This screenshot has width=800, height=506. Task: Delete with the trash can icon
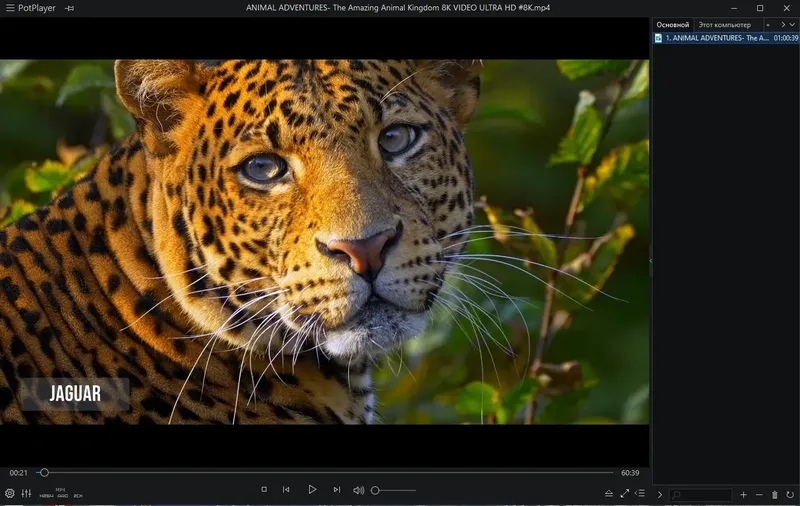tap(774, 495)
